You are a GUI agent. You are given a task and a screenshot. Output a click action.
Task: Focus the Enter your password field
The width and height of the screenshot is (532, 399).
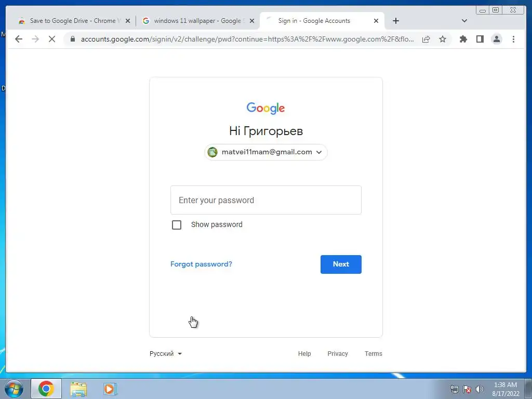265,200
